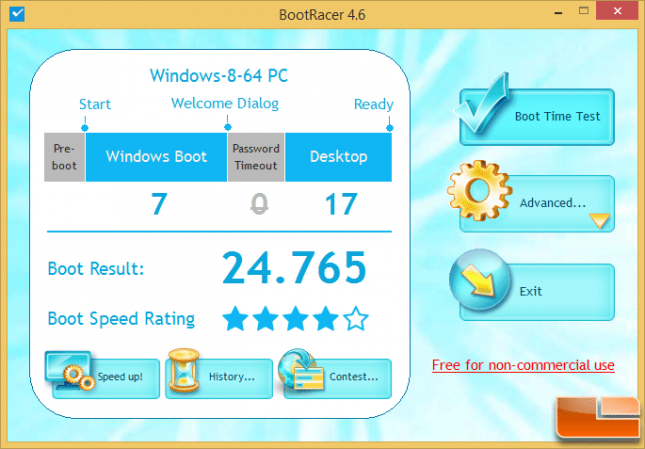Click the monitor-with-gears Speed up icon
This screenshot has height=449, width=645.
(x=70, y=371)
